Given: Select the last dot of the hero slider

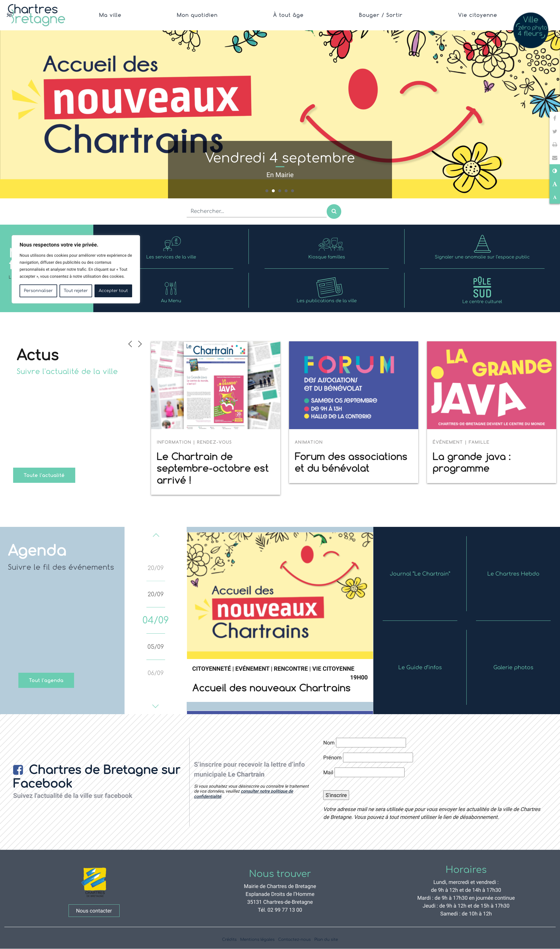Looking at the screenshot, I should [293, 191].
